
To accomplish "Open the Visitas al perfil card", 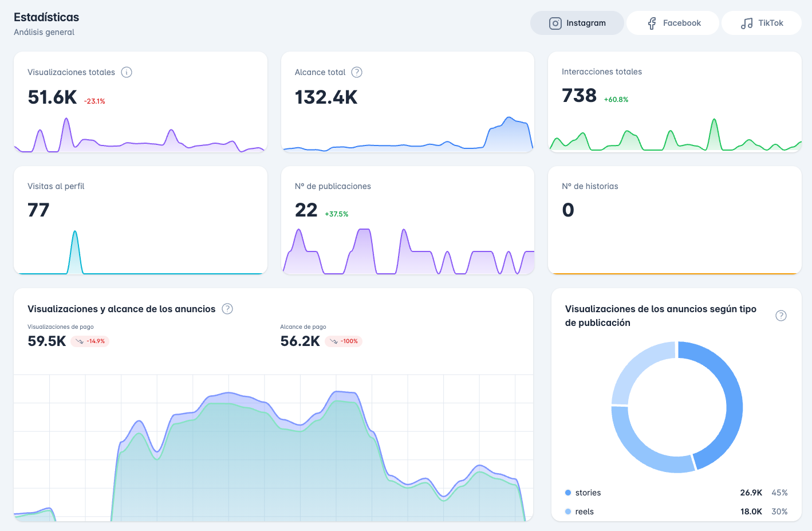I will 140,220.
